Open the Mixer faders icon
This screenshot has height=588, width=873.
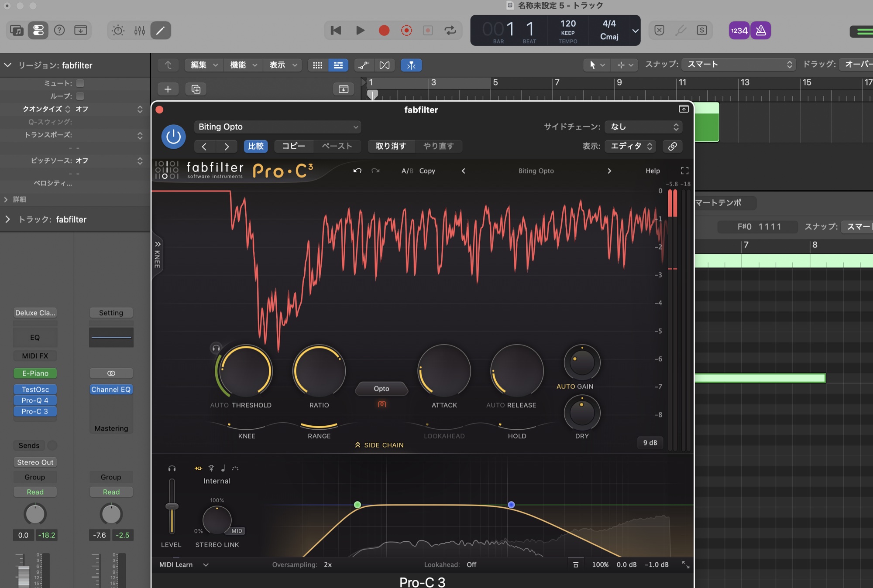[x=140, y=30]
